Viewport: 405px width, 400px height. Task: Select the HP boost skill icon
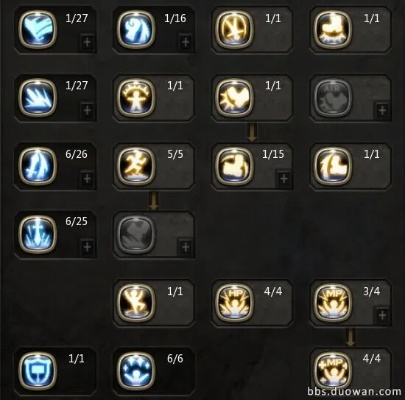coord(234,302)
